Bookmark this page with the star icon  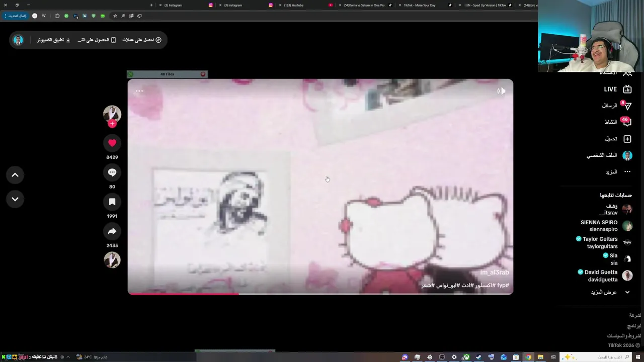pos(115,16)
